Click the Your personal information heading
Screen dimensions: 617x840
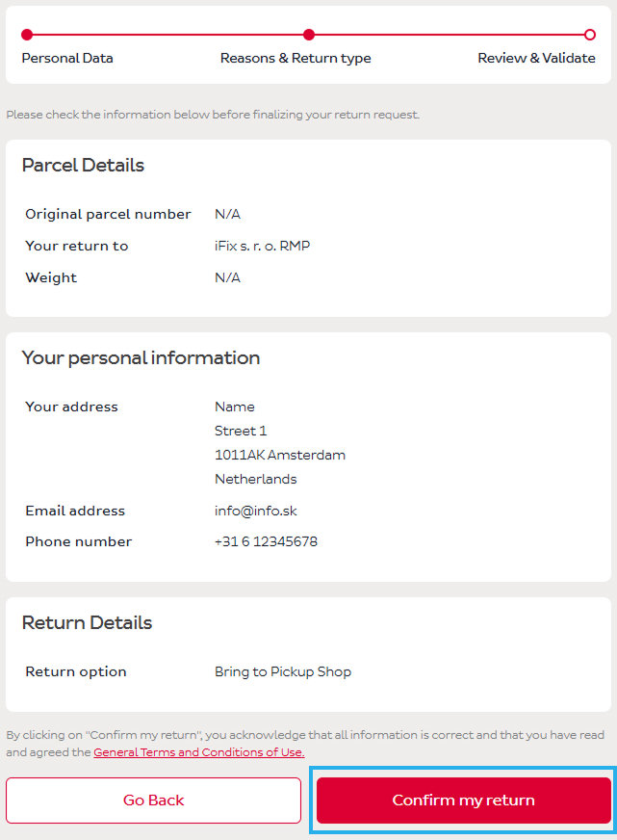[x=141, y=358]
